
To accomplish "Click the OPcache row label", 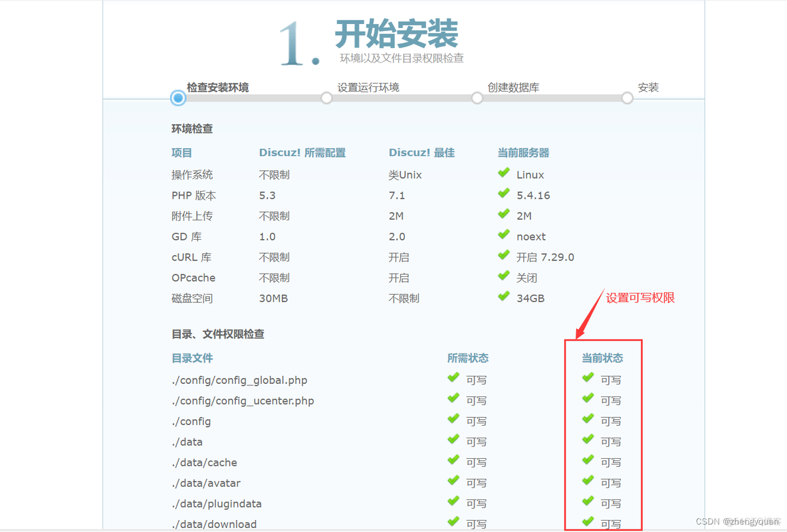I will click(193, 277).
